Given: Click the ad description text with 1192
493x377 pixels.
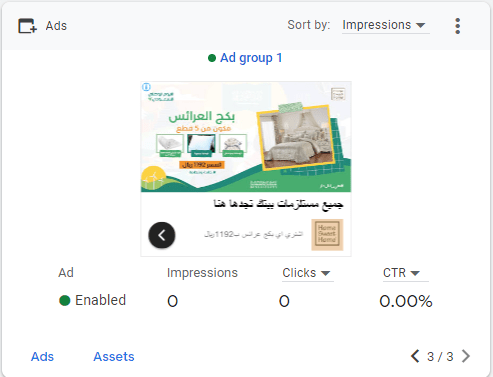Looking at the screenshot, I should [253, 235].
